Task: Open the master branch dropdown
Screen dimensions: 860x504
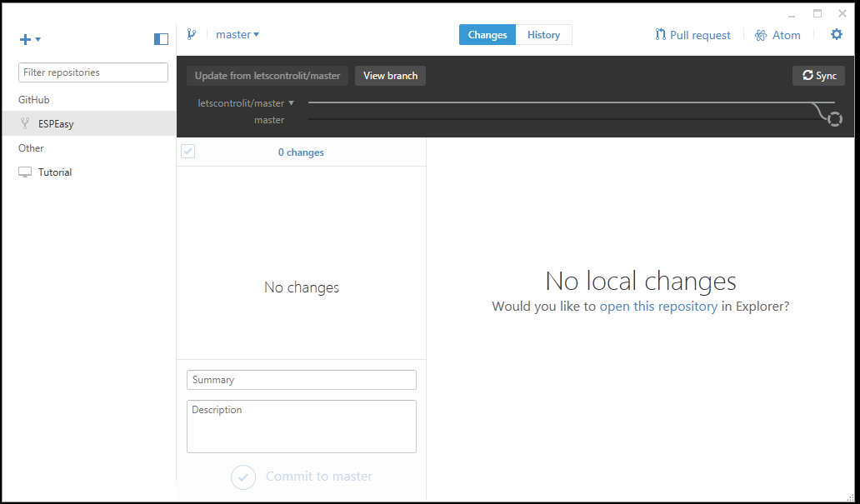Action: 237,34
